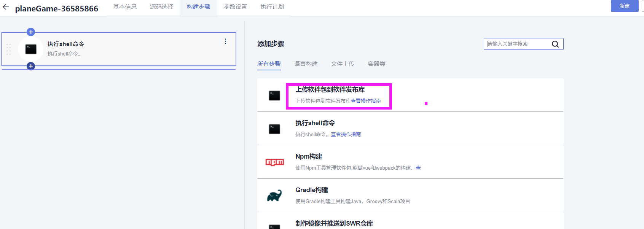Select the 构建步骤 tab
Image resolution: width=644 pixels, height=229 pixels.
coord(198,7)
